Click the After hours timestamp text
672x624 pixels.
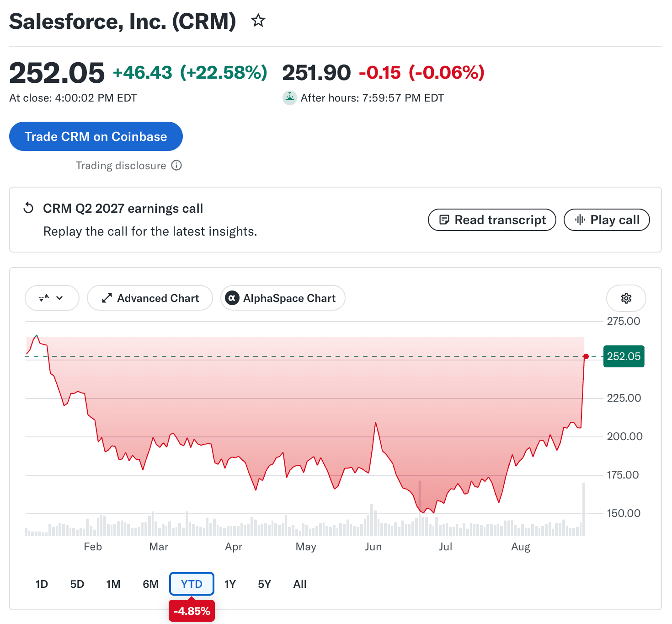[372, 98]
